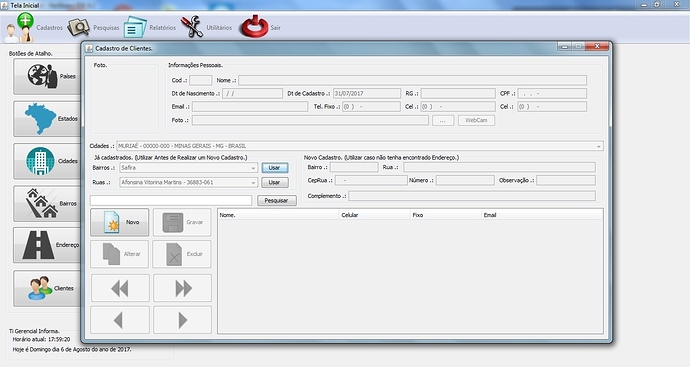The width and height of the screenshot is (690, 367).
Task: Click the RG input field
Action: click(x=458, y=93)
